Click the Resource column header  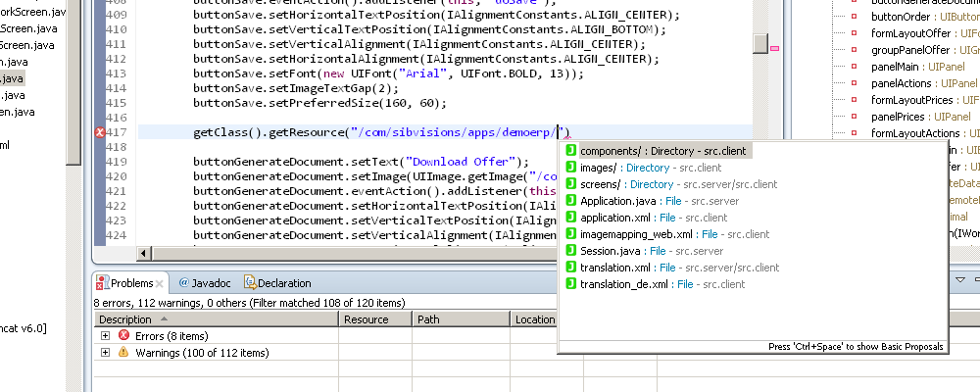coord(375,319)
